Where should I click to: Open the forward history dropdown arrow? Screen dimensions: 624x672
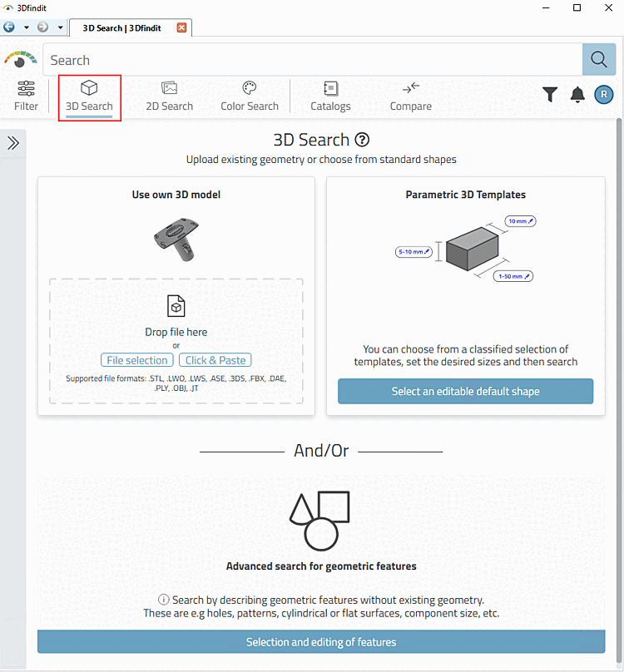pos(61,27)
